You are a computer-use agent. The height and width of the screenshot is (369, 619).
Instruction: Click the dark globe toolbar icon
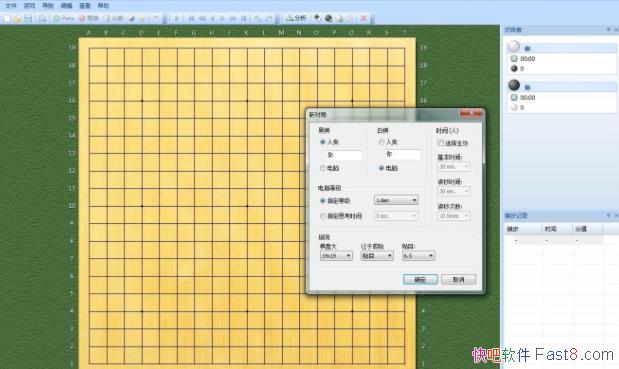click(x=328, y=18)
